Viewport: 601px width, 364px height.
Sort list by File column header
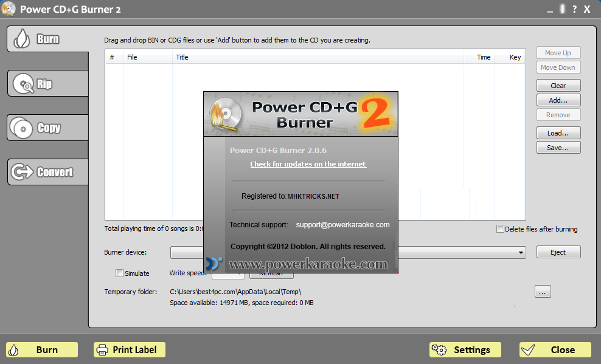point(148,57)
